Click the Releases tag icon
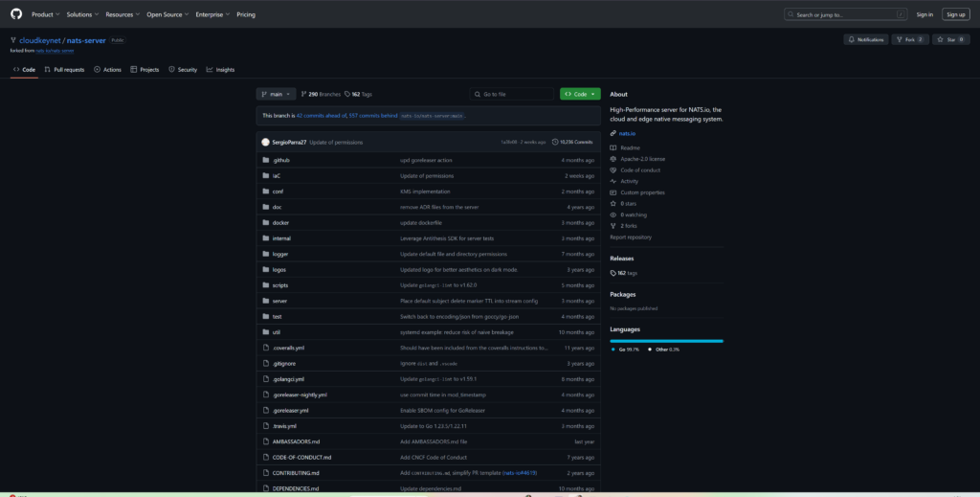Viewport: 980px width, 497px height. [613, 273]
